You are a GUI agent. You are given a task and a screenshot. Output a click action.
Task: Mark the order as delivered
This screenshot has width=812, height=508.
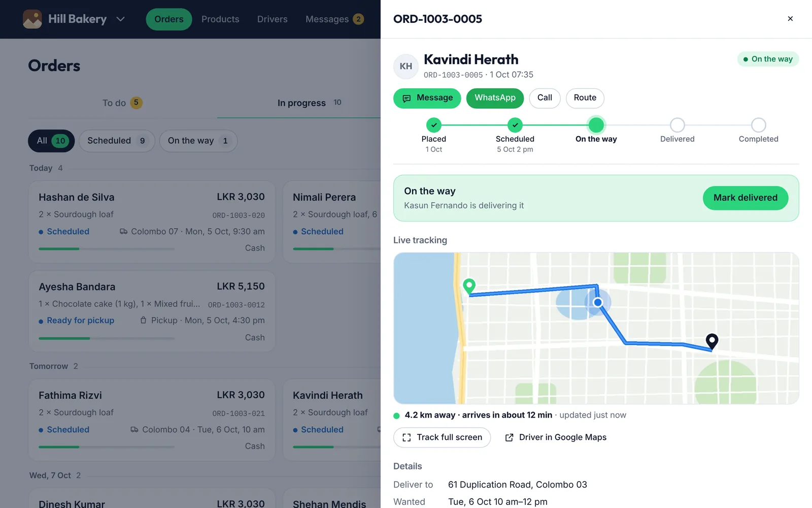click(x=746, y=198)
